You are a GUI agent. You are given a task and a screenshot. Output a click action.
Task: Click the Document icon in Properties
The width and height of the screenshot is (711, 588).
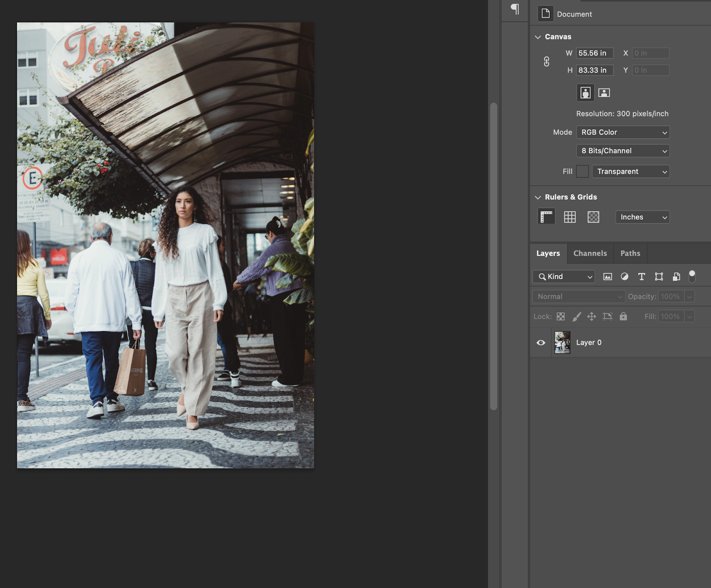pos(546,14)
